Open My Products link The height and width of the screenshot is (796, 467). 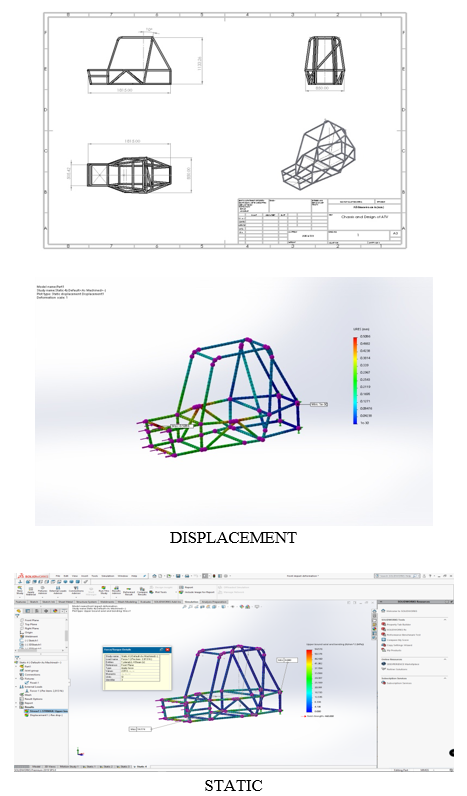click(390, 650)
